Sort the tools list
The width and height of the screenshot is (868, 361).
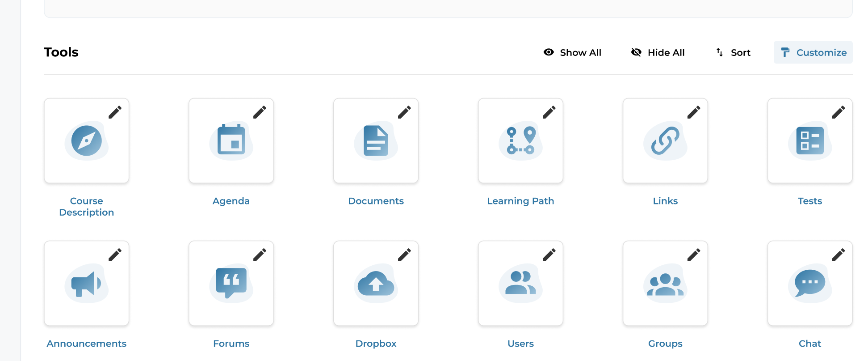click(x=732, y=52)
